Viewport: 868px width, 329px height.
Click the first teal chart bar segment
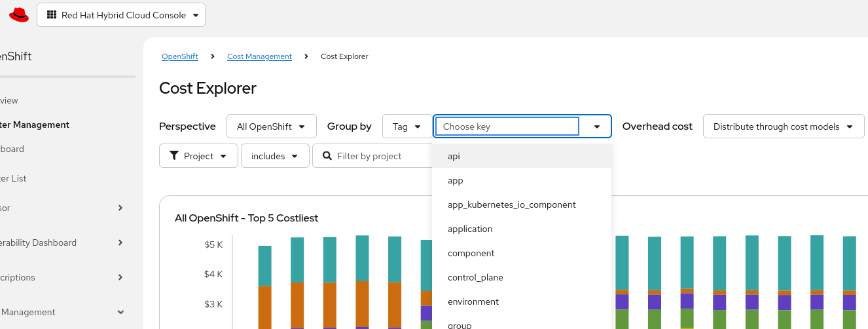click(264, 265)
